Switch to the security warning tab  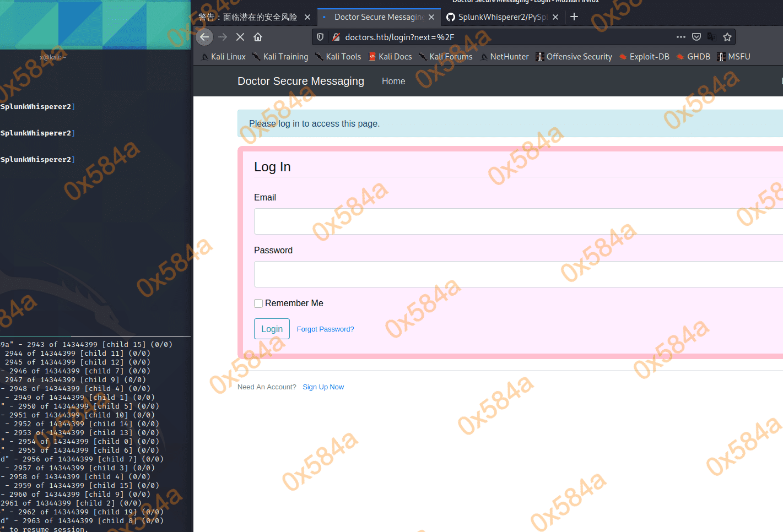(x=248, y=17)
